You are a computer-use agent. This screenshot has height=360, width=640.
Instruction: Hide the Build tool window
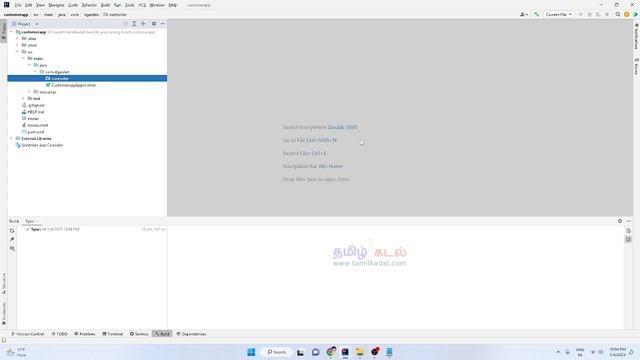[629, 221]
